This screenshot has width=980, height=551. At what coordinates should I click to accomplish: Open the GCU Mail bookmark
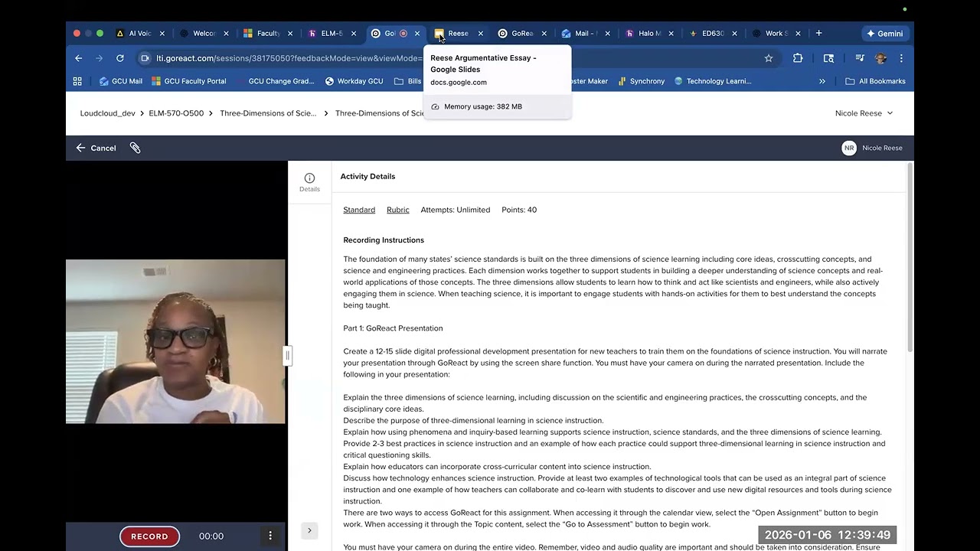121,81
